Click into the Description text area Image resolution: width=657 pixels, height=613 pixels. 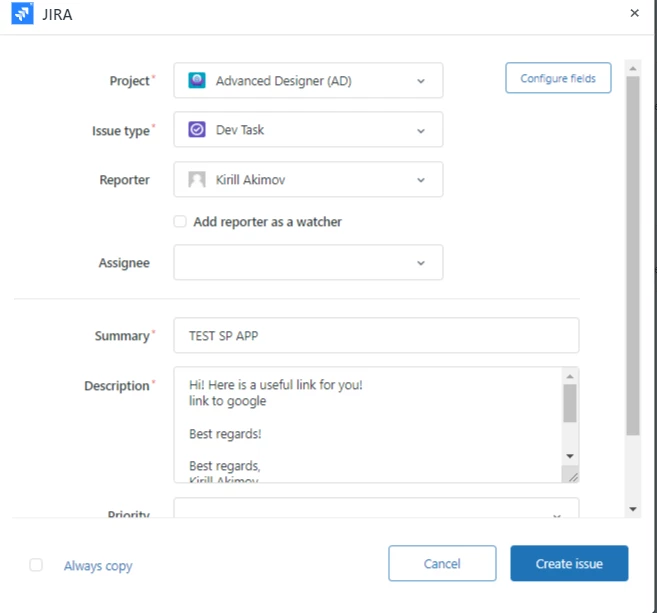tap(368, 425)
